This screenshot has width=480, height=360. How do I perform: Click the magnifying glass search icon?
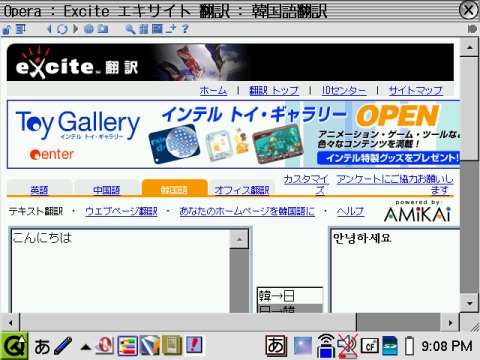coord(130,29)
